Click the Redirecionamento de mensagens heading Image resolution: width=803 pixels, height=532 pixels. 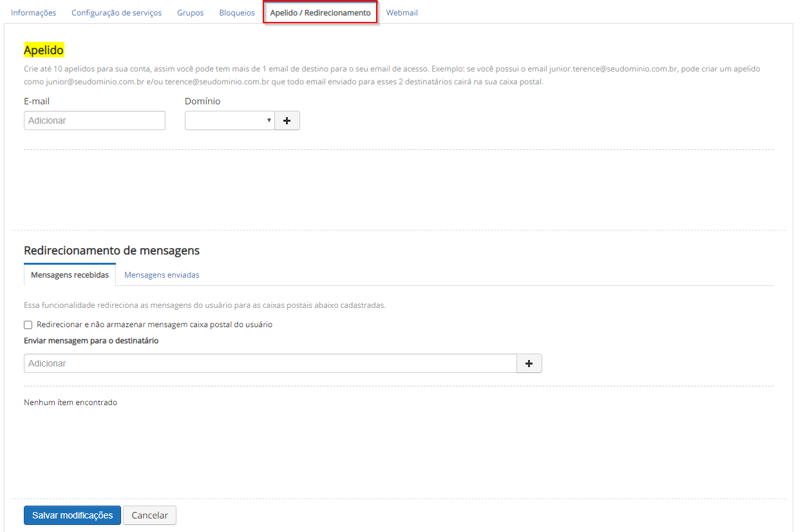pos(111,251)
